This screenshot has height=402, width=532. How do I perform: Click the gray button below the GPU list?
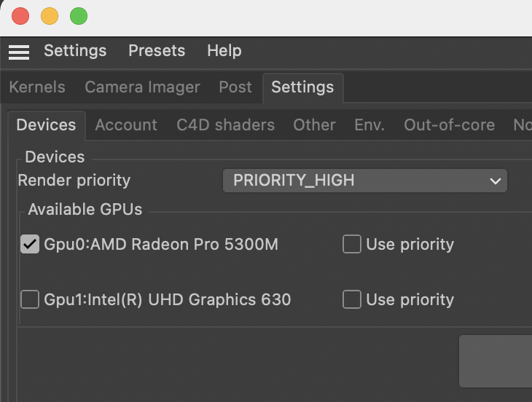coord(496,361)
